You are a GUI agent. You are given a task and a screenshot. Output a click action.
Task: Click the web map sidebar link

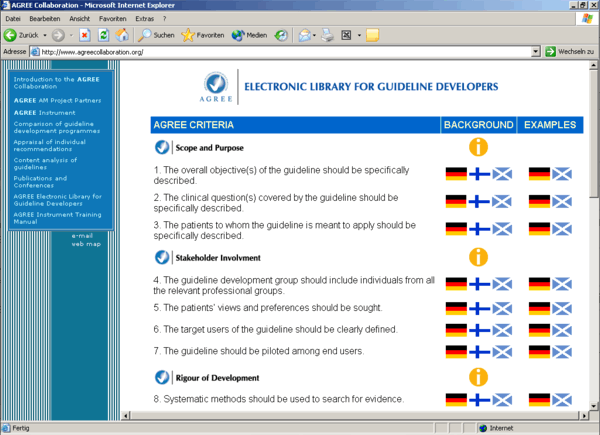[86, 244]
